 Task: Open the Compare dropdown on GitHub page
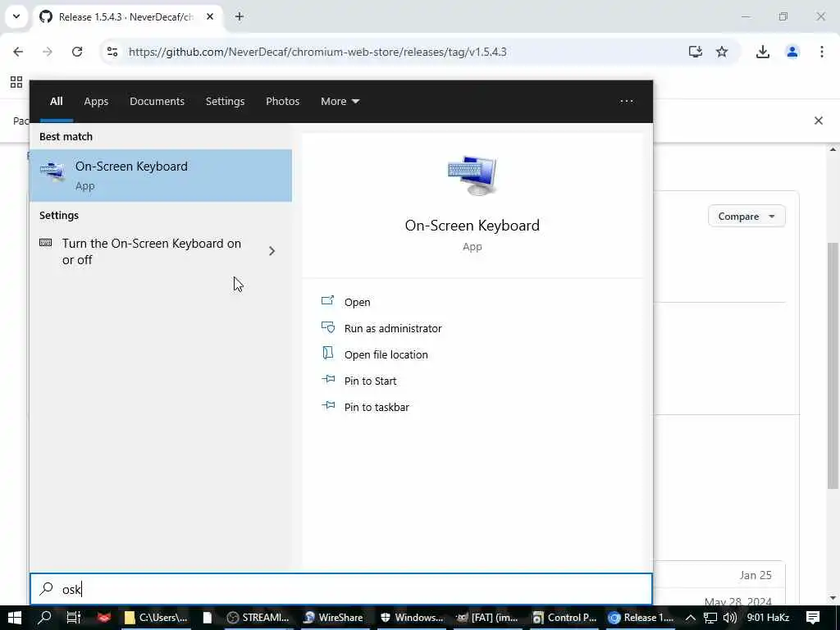click(x=746, y=217)
